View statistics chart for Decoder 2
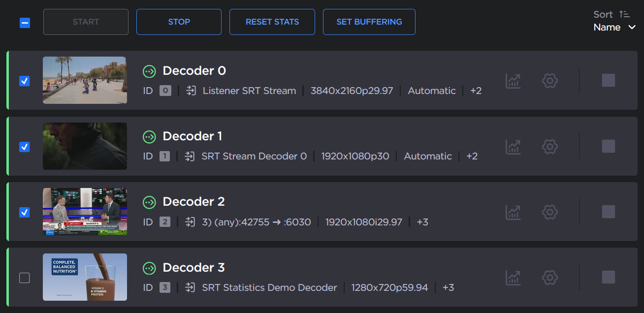 [x=513, y=212]
